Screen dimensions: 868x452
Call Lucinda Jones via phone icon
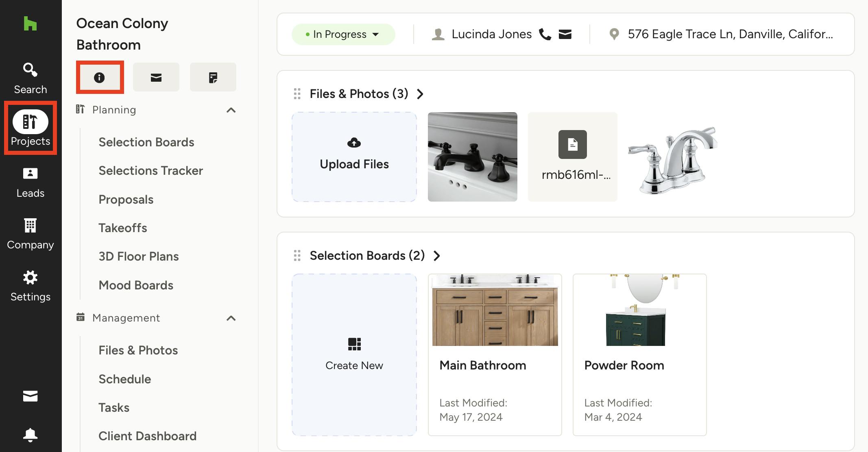545,34
